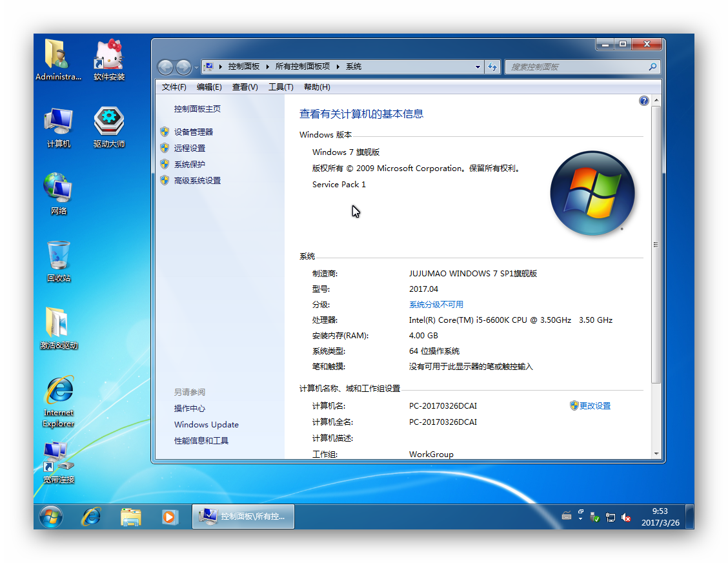Open 操作中心 link

190,408
